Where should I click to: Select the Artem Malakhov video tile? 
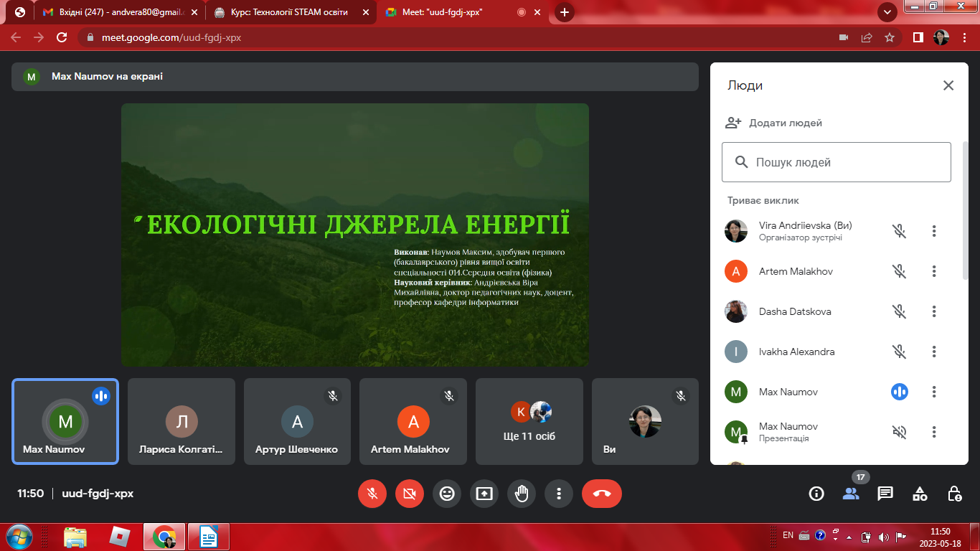point(413,421)
